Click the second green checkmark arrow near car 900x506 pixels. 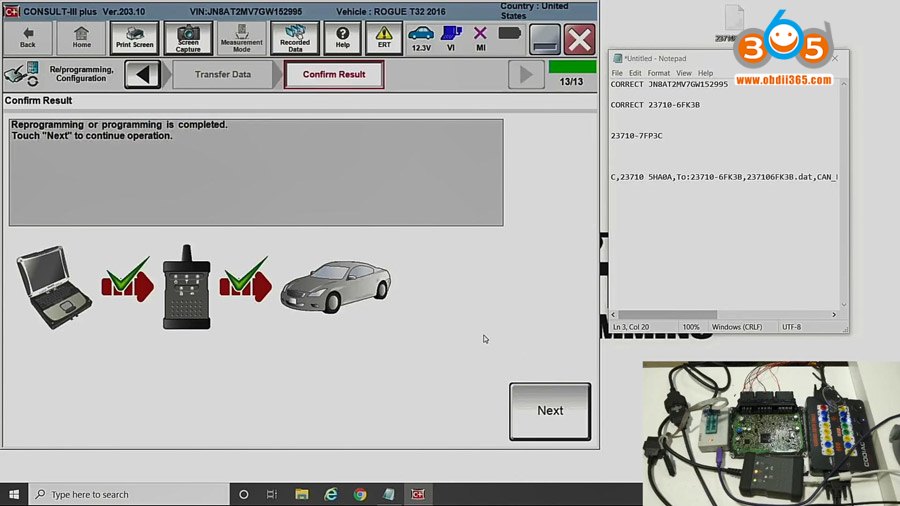(246, 280)
